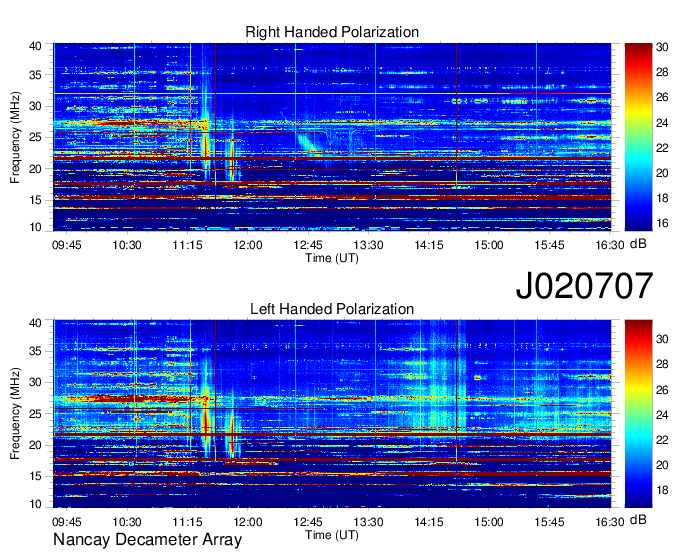Image resolution: width=680 pixels, height=552 pixels.
Task: Click 40 MHz tick on Left Handed frequency axis
Action: click(35, 323)
